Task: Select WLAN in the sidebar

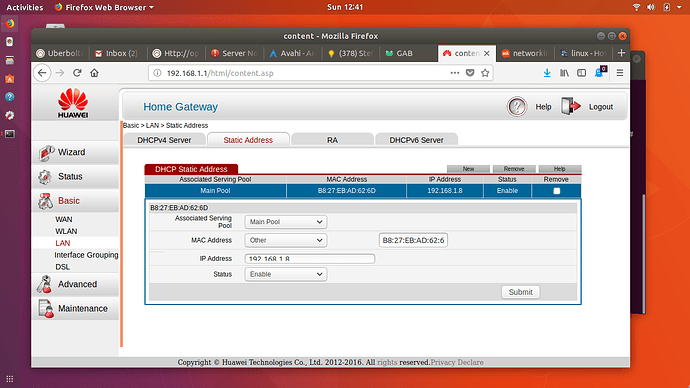Action: 66,231
